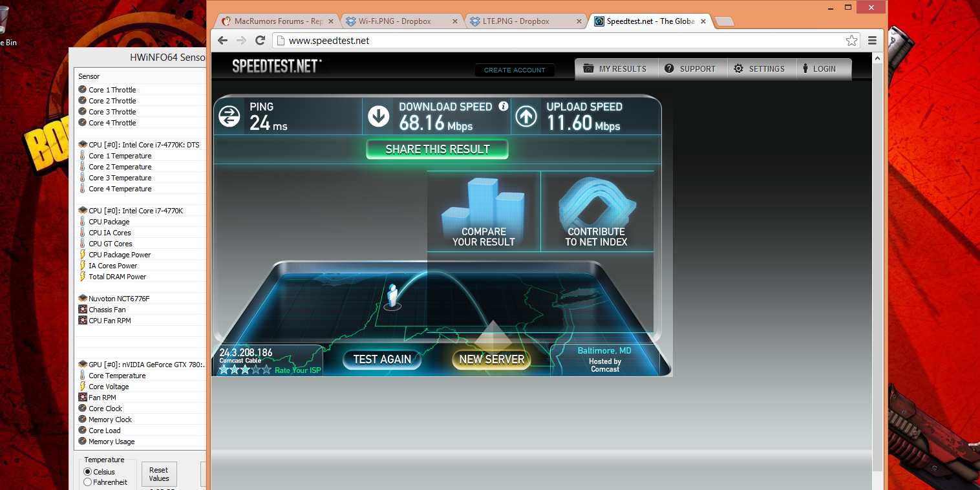Open a new Chrome tab

tap(725, 22)
